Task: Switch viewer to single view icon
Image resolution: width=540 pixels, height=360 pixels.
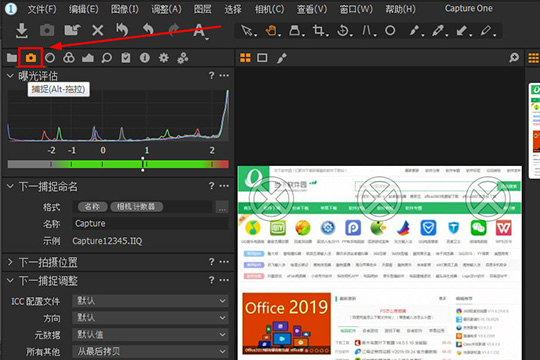Action: 262,58
